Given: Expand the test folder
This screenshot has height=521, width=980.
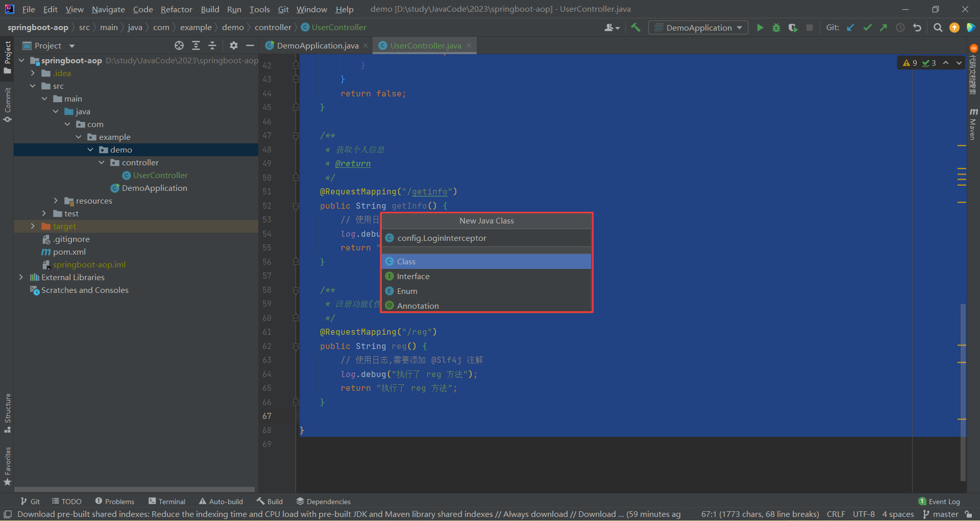Looking at the screenshot, I should tap(44, 213).
